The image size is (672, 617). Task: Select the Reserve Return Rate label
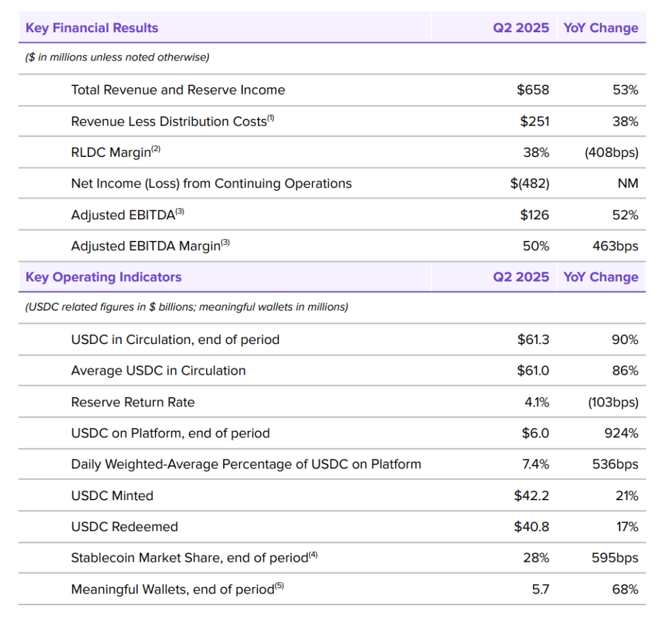(133, 402)
